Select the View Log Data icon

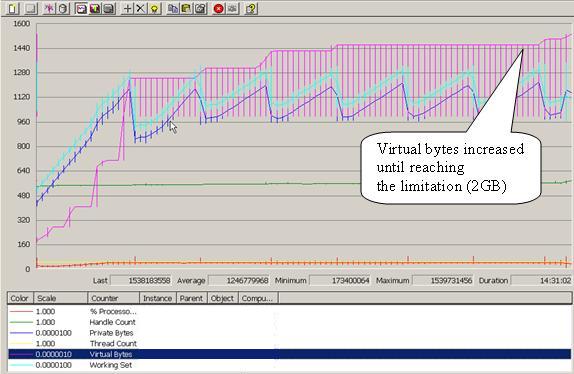pos(63,8)
